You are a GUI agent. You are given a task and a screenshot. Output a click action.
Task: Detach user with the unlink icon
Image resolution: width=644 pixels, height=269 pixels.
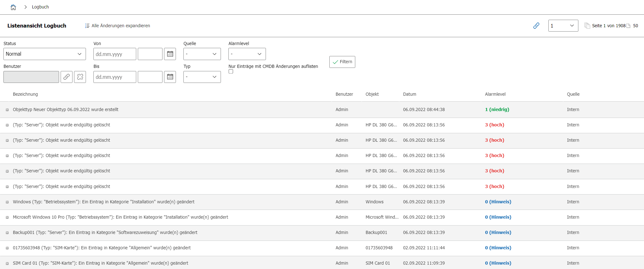click(80, 77)
